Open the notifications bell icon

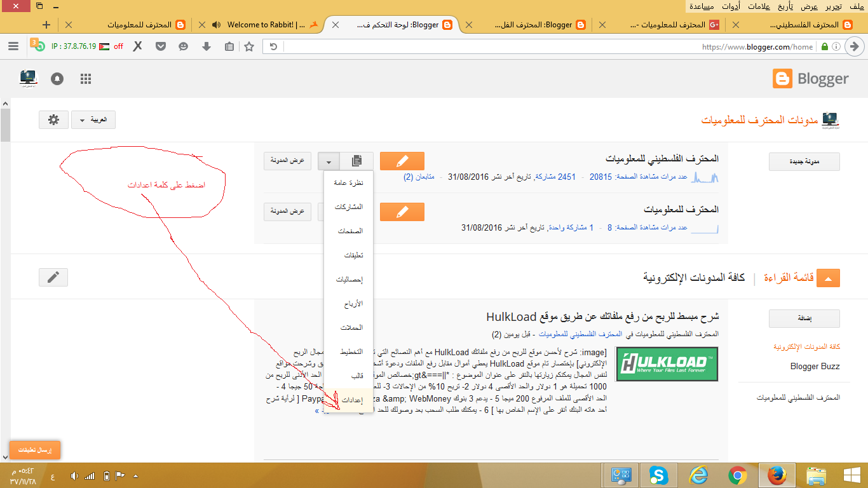point(58,79)
